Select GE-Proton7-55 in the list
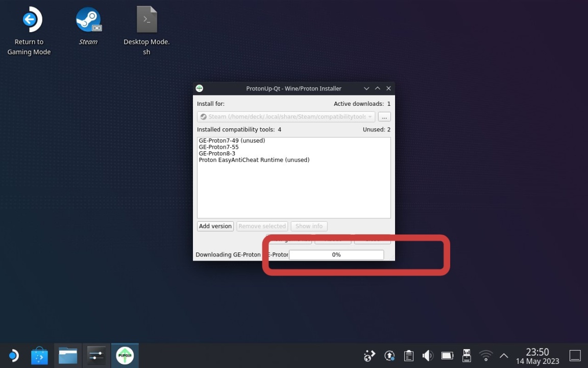The height and width of the screenshot is (368, 588). point(218,147)
